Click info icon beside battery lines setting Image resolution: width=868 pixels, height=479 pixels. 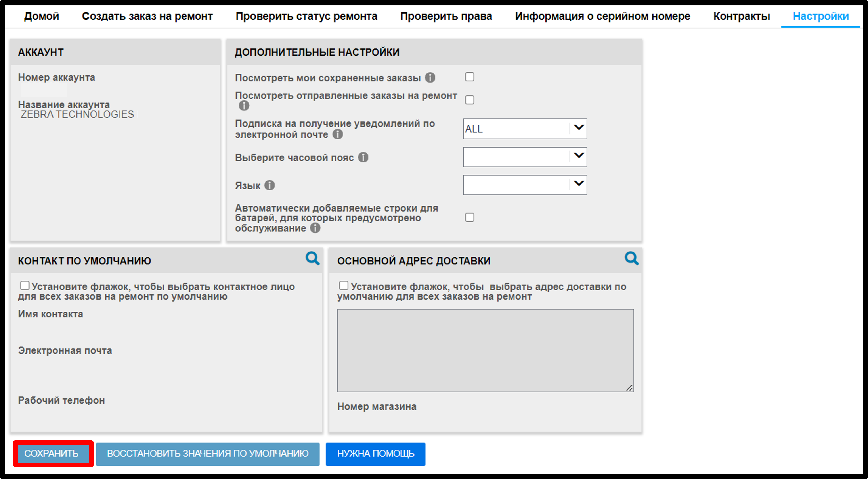[x=315, y=228]
